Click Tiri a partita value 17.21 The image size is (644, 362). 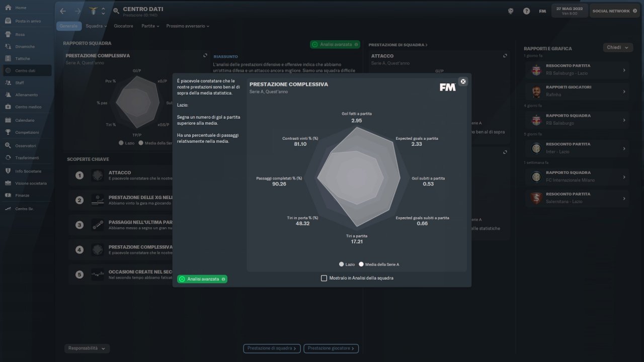pos(357,242)
